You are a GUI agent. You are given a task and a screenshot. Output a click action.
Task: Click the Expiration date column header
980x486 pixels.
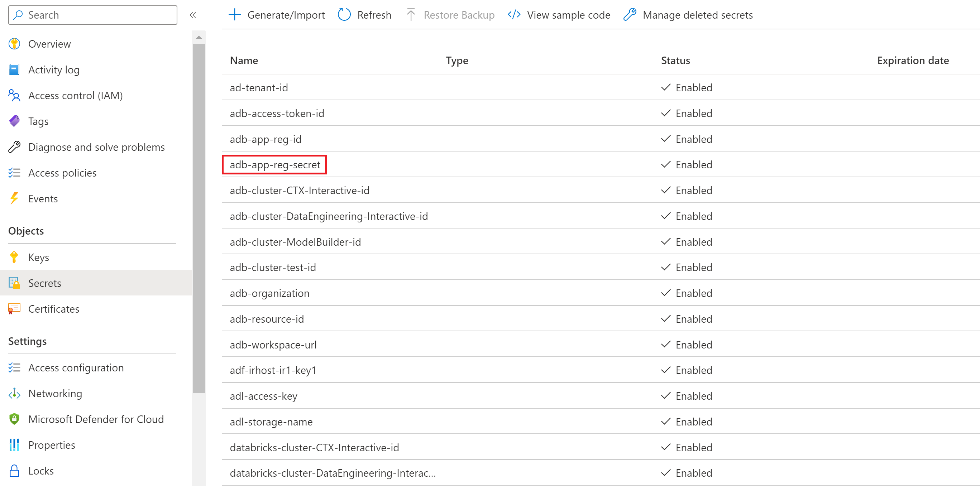[913, 61]
